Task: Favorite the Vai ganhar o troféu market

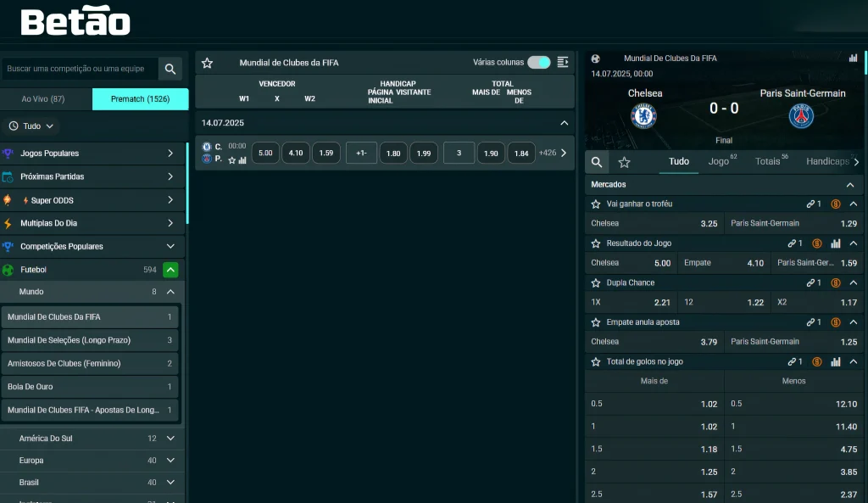Action: pyautogui.click(x=596, y=204)
